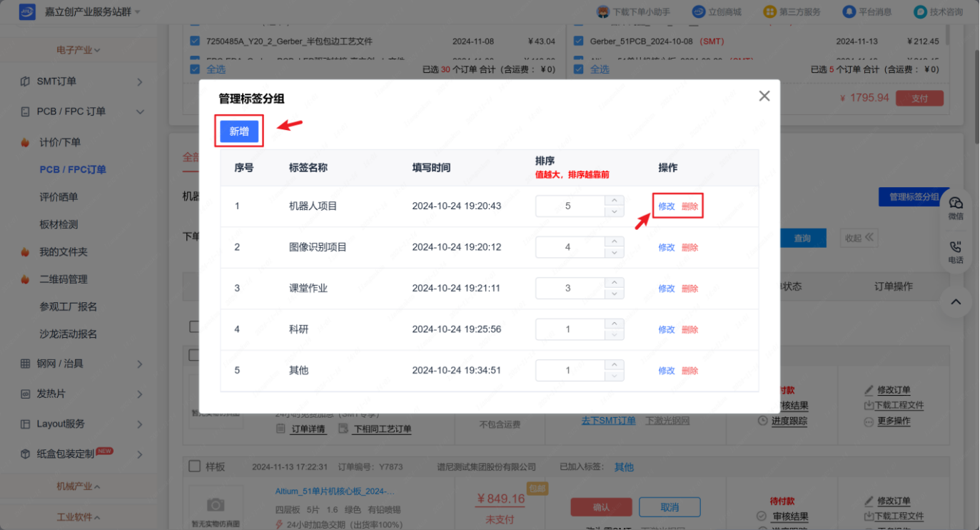Screen dimensions: 980x530
Task: Click the sort value field for 机器人项目
Action: point(568,206)
